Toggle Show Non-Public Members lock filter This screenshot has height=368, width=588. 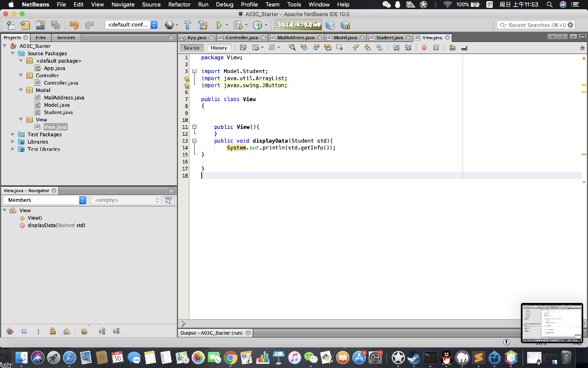click(x=52, y=331)
